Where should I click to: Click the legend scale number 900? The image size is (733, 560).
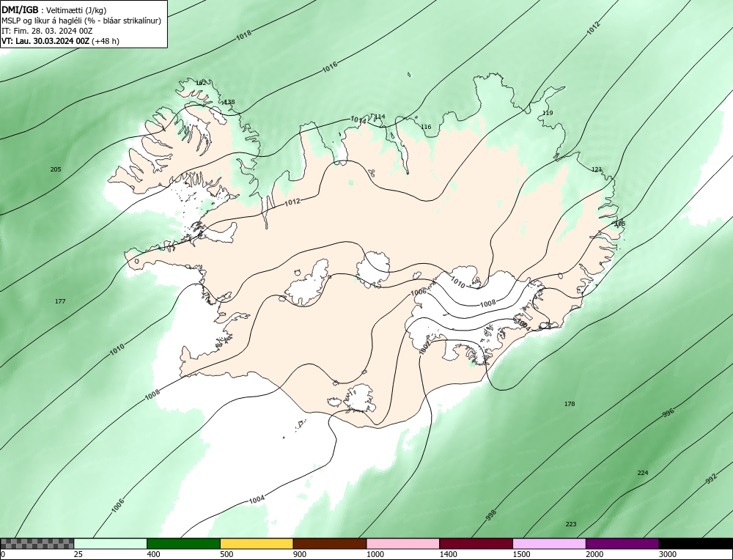coord(300,554)
